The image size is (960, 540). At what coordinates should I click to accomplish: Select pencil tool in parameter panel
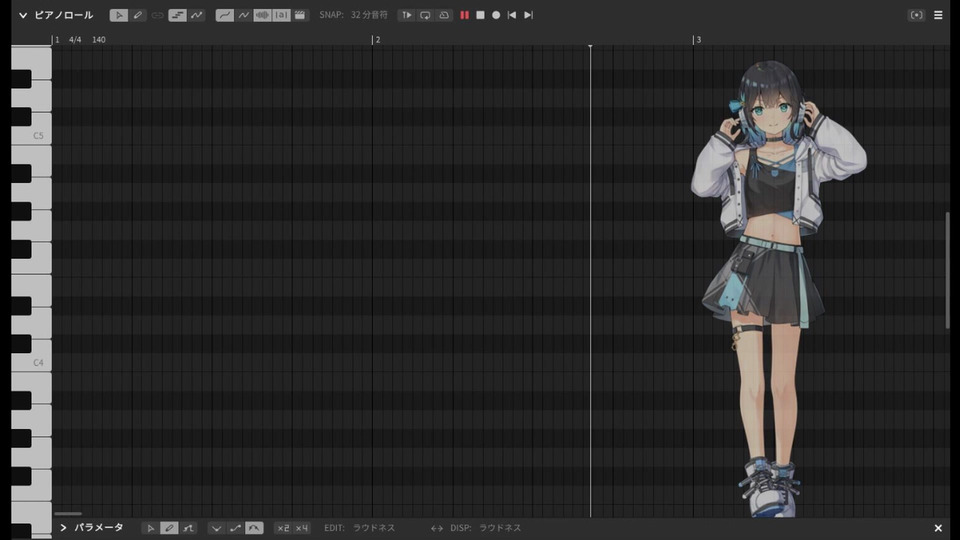pos(169,528)
